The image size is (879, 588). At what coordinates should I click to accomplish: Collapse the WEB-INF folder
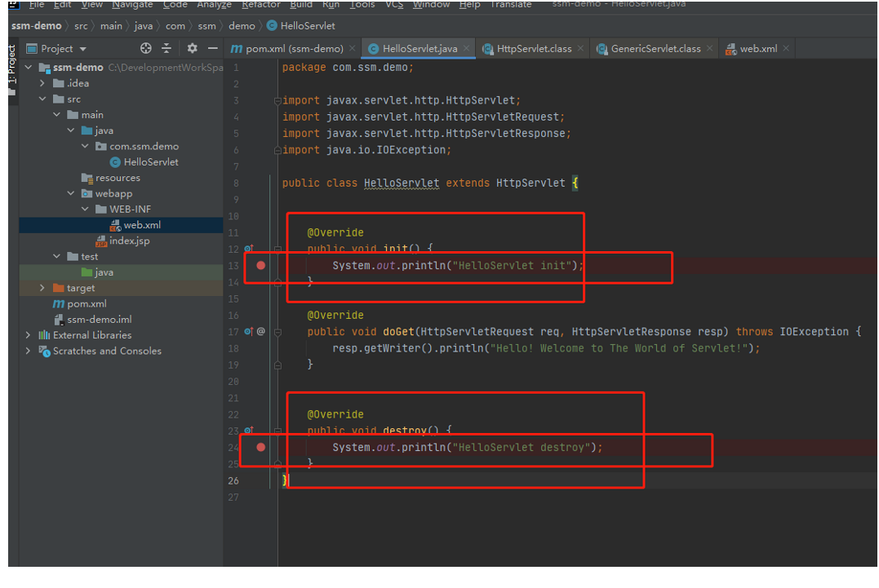(85, 209)
